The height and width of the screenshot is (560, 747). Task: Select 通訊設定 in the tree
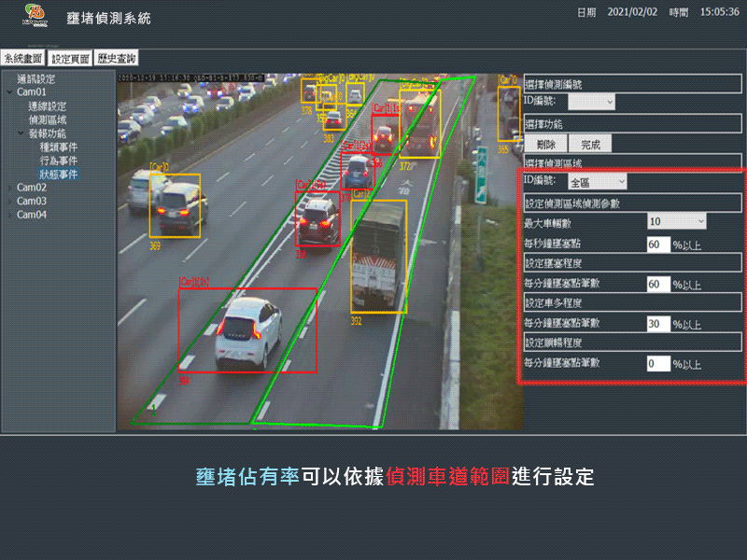coord(35,79)
